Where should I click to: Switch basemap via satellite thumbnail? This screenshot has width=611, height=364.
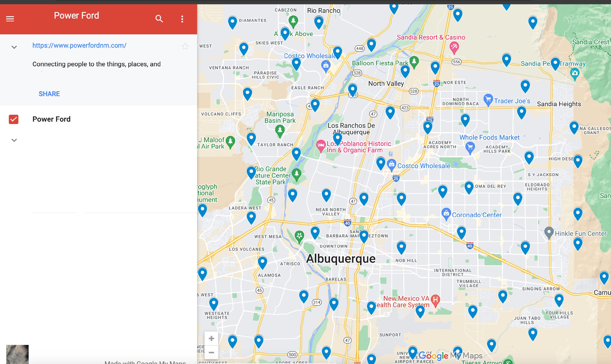coord(17,354)
